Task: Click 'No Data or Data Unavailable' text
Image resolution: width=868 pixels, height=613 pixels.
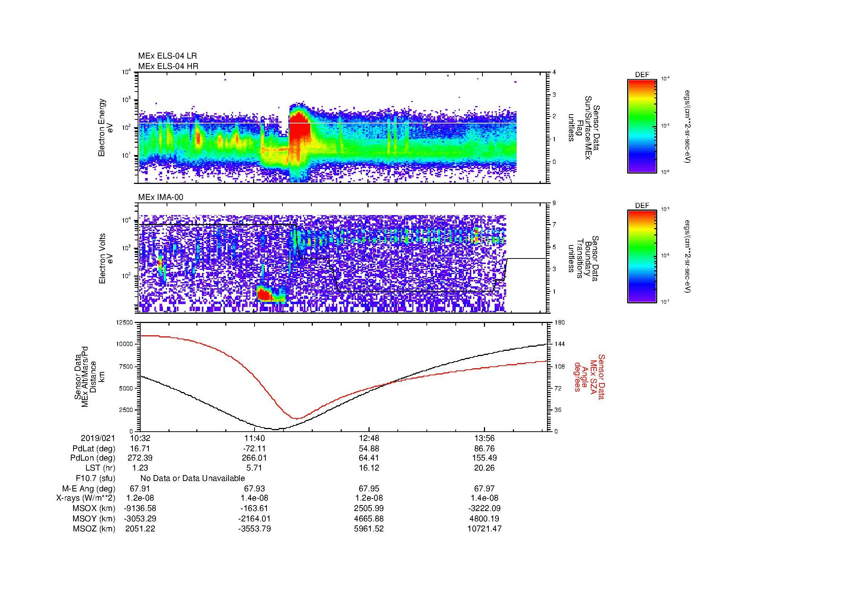Action: (193, 478)
